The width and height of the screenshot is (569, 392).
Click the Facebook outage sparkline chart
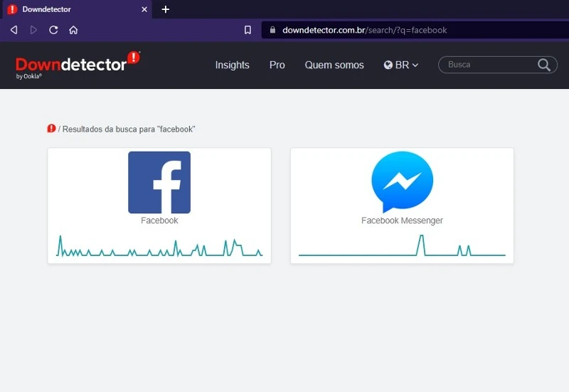point(159,246)
